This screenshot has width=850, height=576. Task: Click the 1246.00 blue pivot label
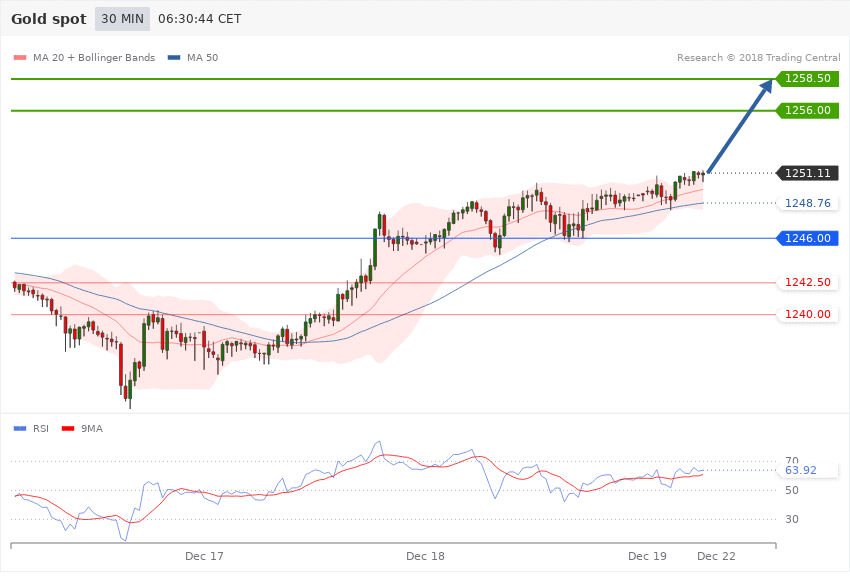pos(808,238)
